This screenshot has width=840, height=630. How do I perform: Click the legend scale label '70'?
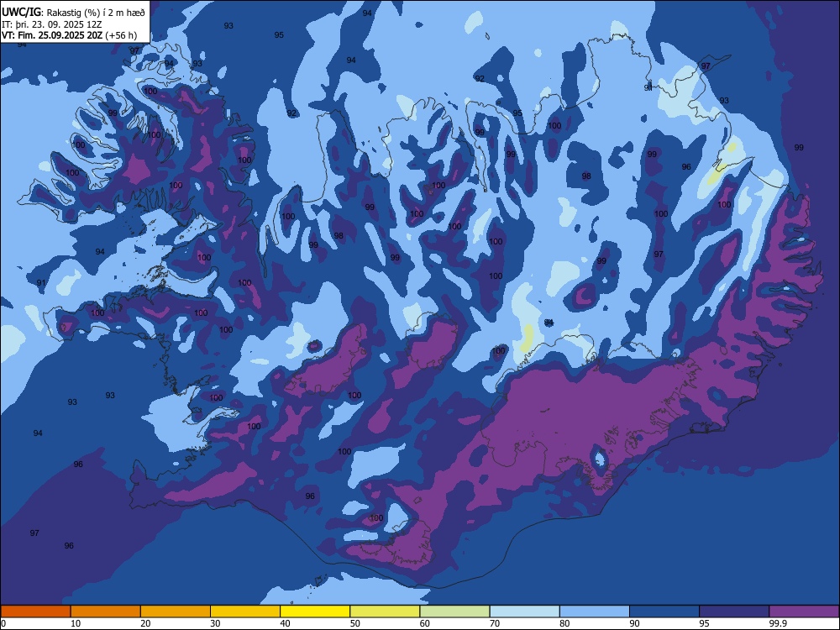(495, 623)
